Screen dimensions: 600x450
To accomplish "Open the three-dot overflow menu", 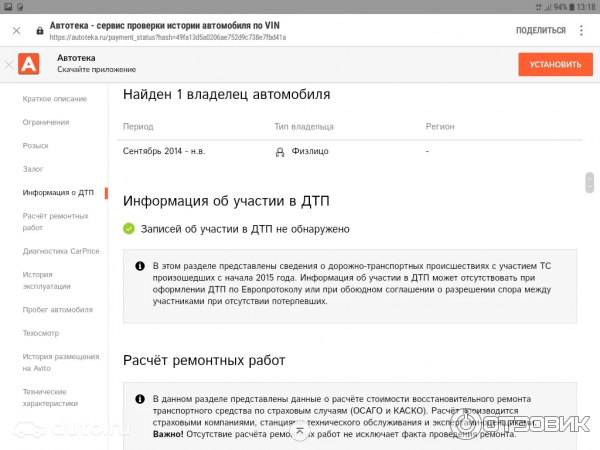I will pos(582,31).
